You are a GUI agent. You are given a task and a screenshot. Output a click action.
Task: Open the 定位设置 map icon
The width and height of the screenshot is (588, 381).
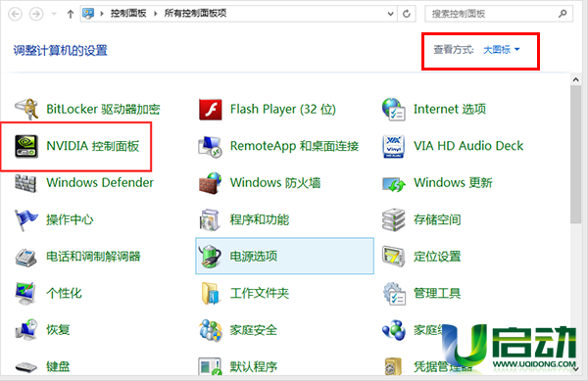pos(393,257)
